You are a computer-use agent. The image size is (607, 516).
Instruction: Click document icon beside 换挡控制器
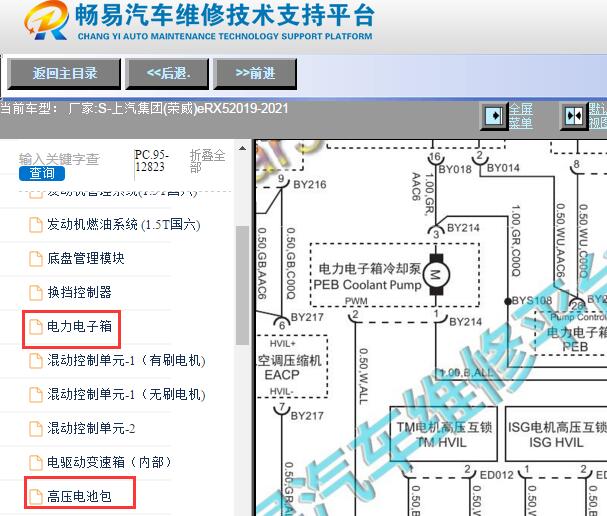[36, 293]
